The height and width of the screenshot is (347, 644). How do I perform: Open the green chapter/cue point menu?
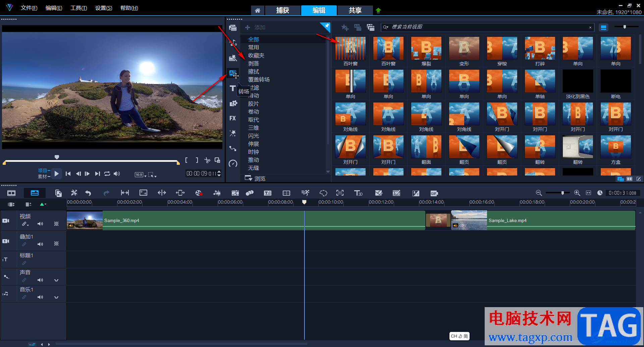43,204
